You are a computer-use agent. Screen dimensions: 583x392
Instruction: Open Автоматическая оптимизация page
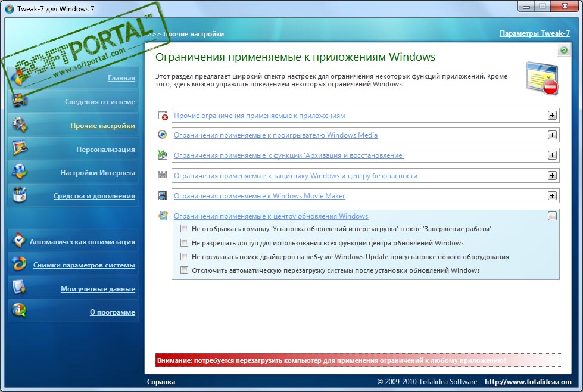tap(82, 242)
